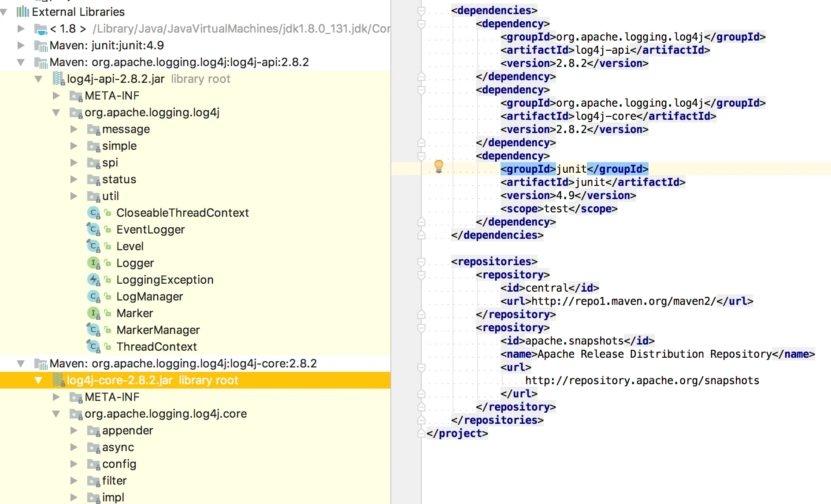Click the util package folder icon
831x504 pixels.
[x=93, y=196]
